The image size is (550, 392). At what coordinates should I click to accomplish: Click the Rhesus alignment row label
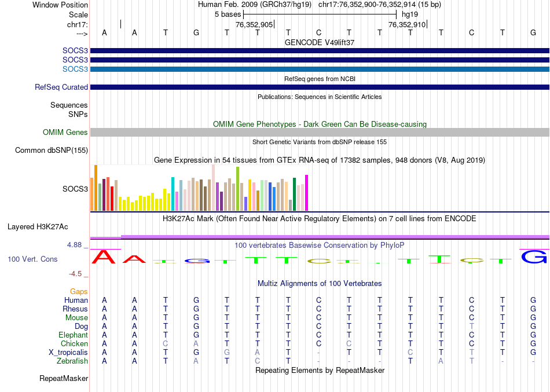(x=75, y=309)
